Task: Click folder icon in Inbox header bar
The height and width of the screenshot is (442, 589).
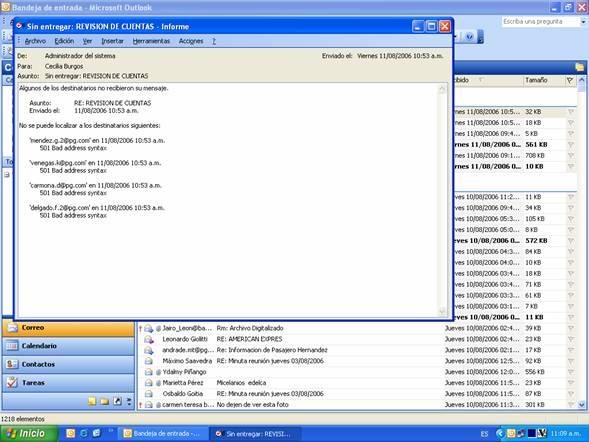Action: [x=580, y=68]
